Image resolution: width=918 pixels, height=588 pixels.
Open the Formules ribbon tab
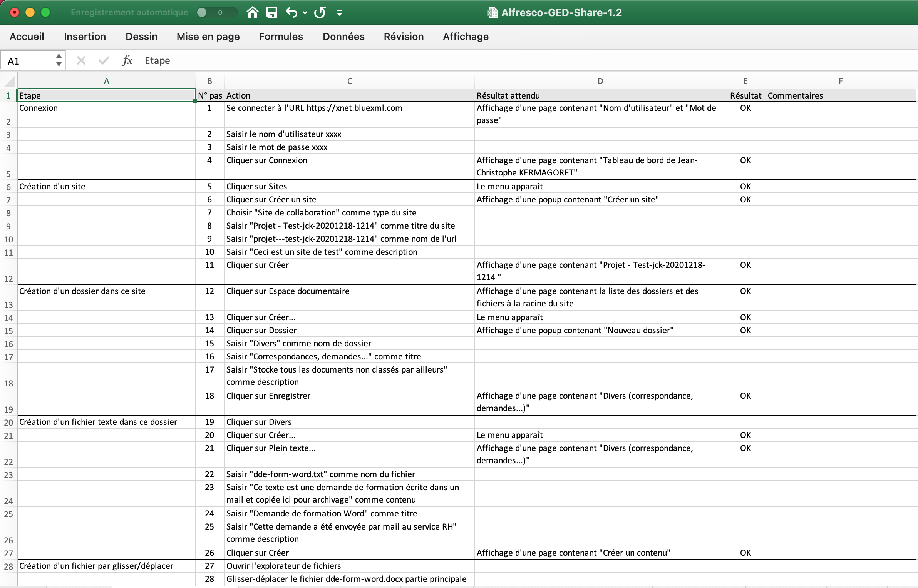click(x=281, y=37)
